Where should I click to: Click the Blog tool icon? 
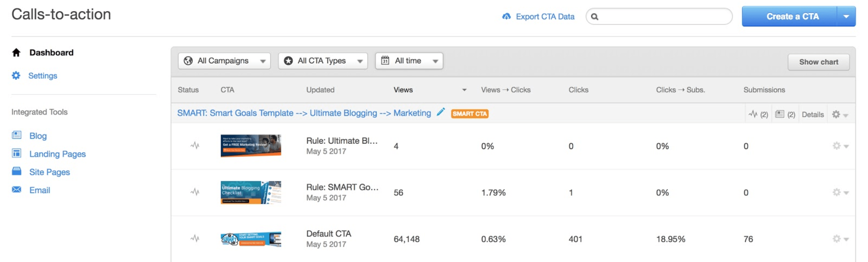tap(17, 135)
